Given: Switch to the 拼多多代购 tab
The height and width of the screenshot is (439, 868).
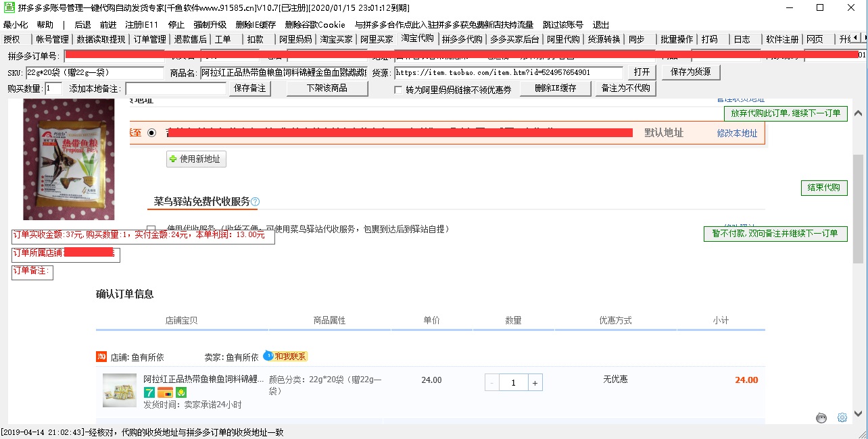Looking at the screenshot, I should coord(462,39).
